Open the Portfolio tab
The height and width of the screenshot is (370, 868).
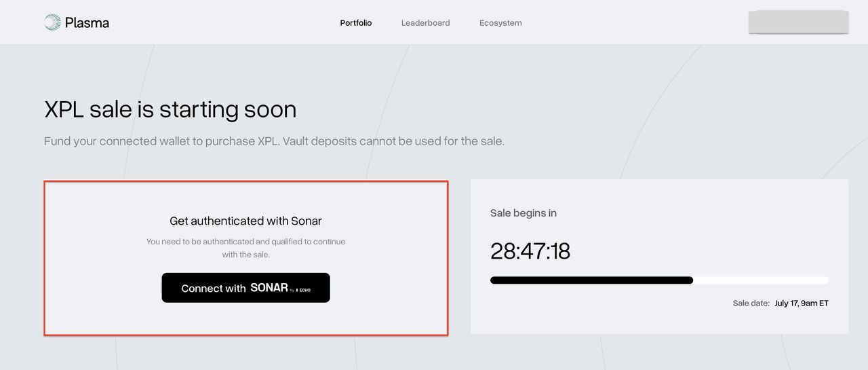pyautogui.click(x=356, y=23)
